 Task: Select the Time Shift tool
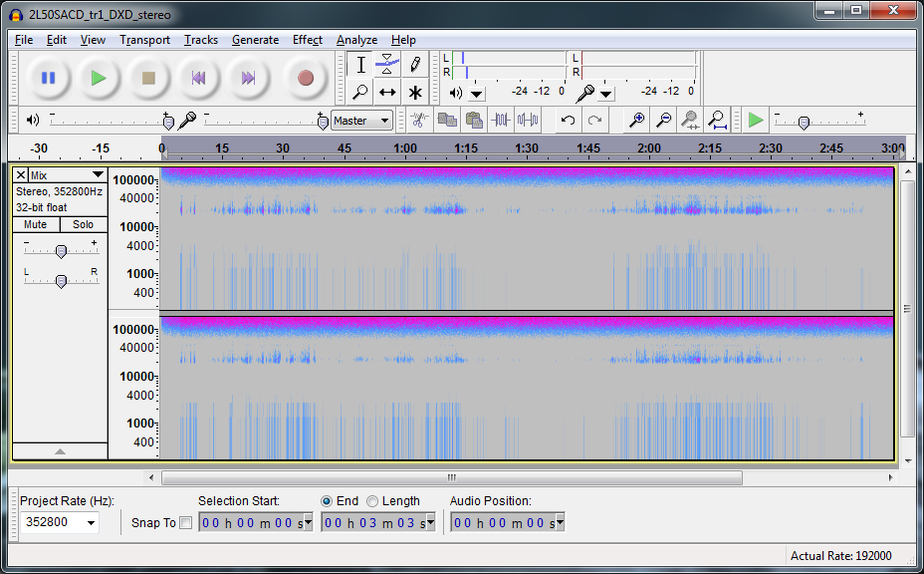[x=387, y=92]
